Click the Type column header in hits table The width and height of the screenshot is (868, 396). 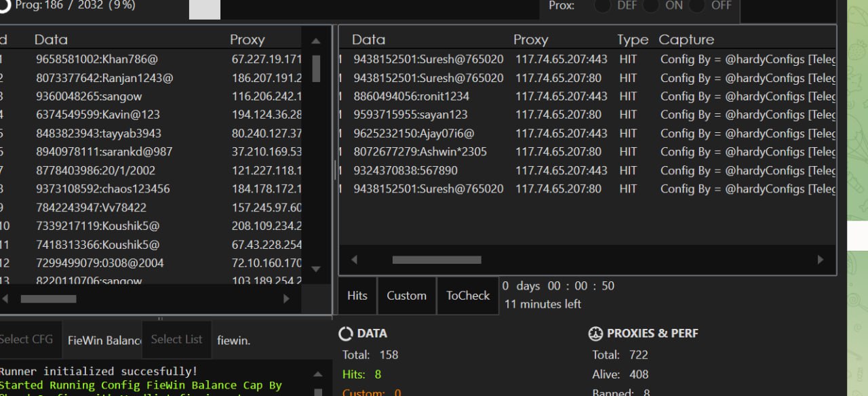632,40
